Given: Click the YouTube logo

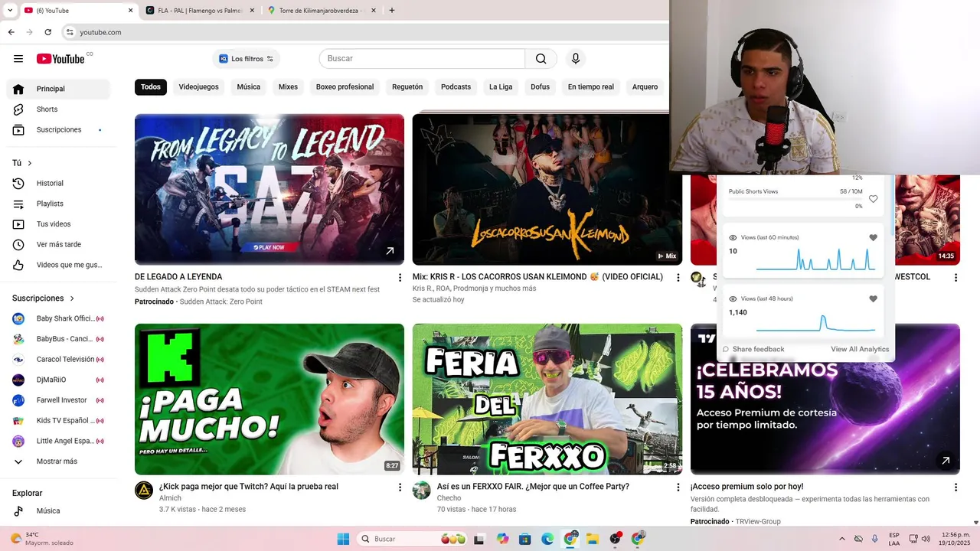Looking at the screenshot, I should click(60, 59).
